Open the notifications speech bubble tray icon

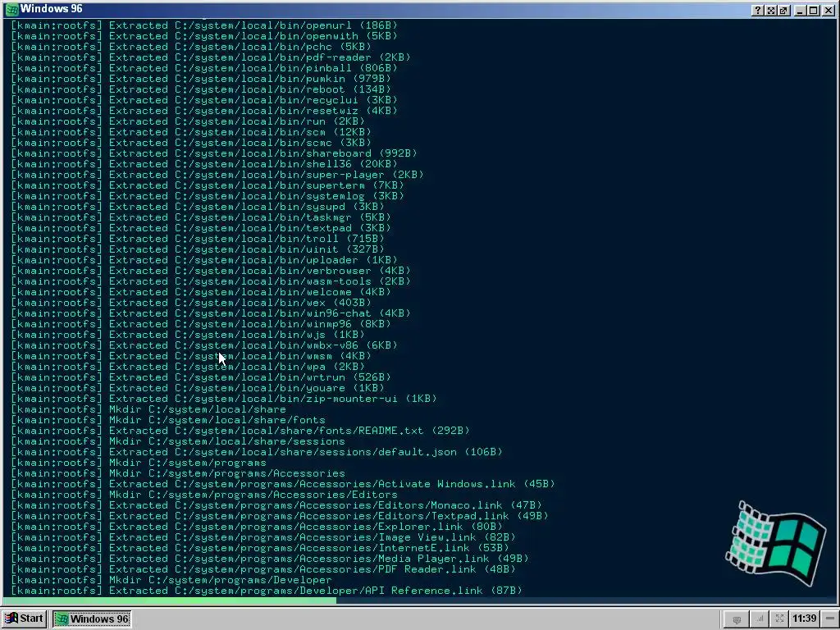[737, 619]
